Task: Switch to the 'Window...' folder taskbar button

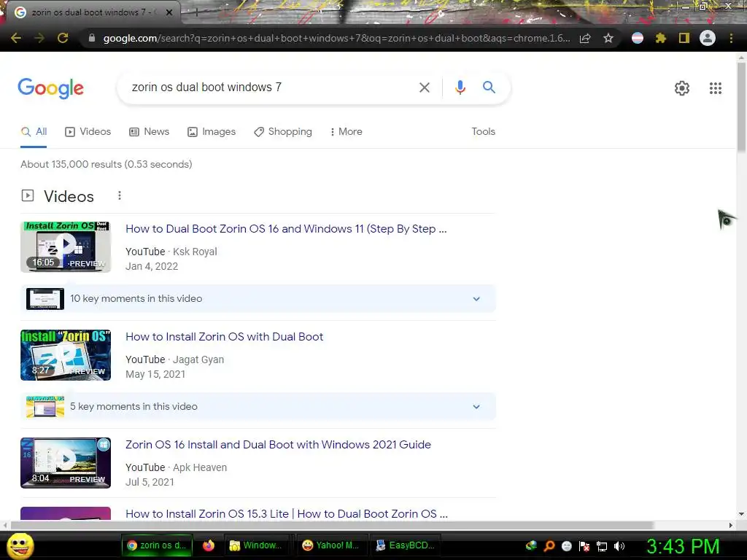Action: (x=256, y=545)
